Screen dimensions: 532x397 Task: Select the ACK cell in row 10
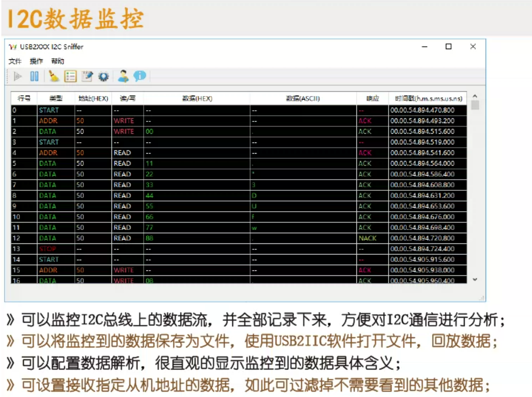373,217
